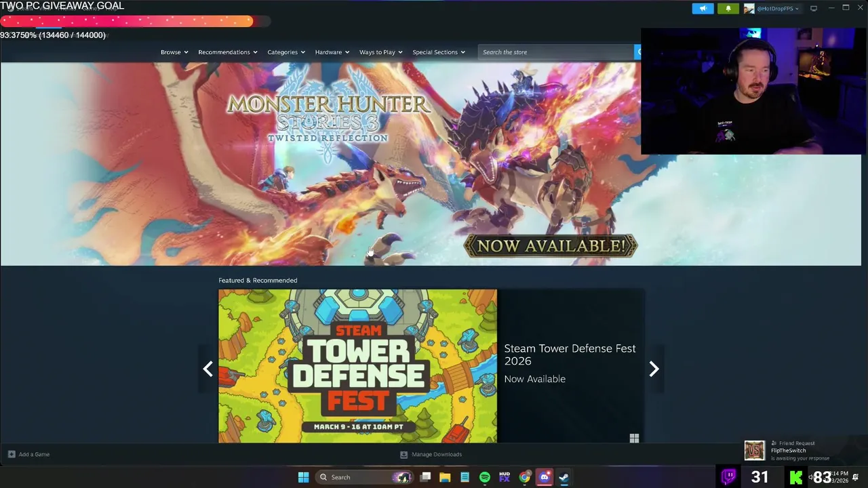Switch to Steam on the taskbar
This screenshot has width=868, height=488.
pos(564,477)
